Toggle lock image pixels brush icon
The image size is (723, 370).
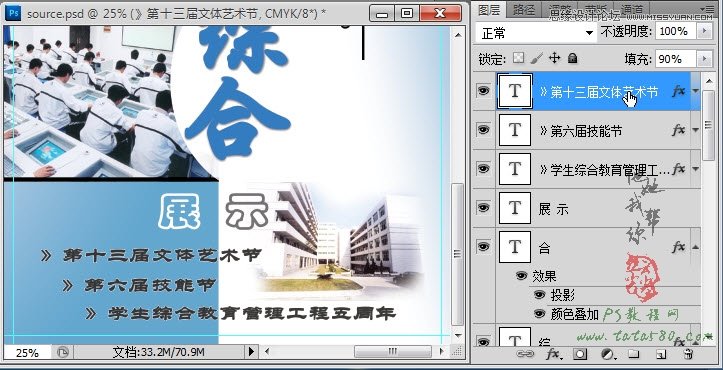click(x=536, y=58)
